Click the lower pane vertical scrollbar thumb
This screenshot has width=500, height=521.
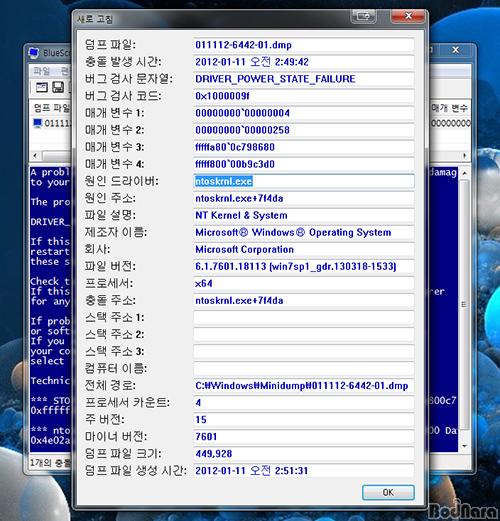[x=464, y=304]
